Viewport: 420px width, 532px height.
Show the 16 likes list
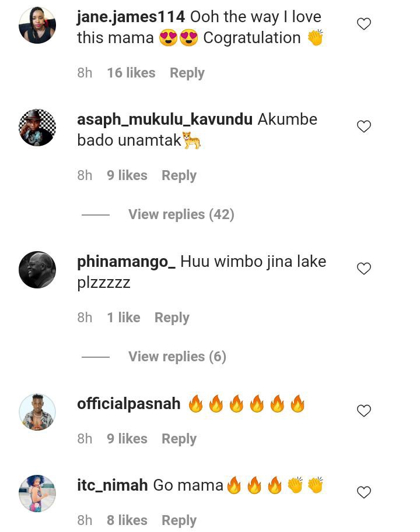[131, 73]
